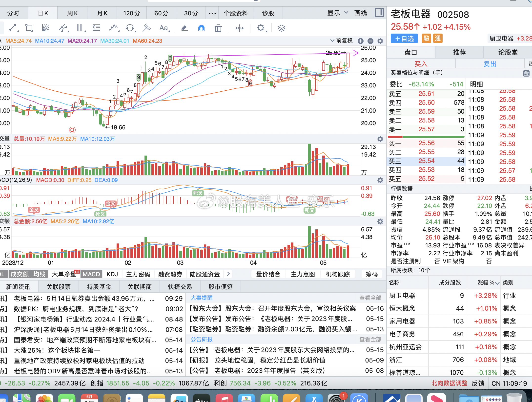Open the 持股基金 fund holdings tab
The width and height of the screenshot is (532, 402).
point(99,287)
